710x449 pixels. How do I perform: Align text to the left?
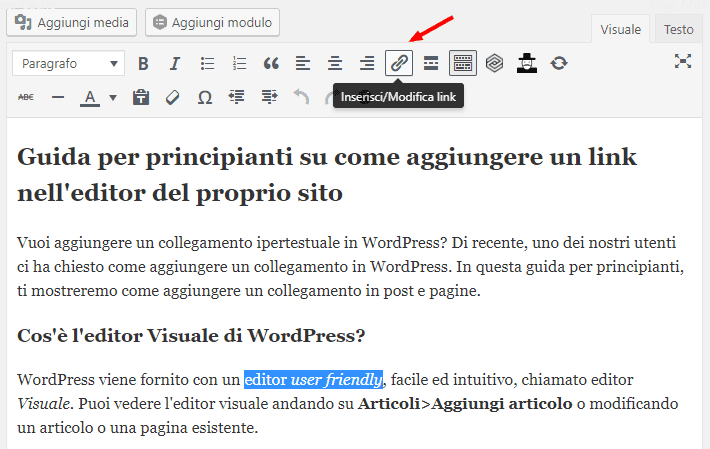[303, 63]
